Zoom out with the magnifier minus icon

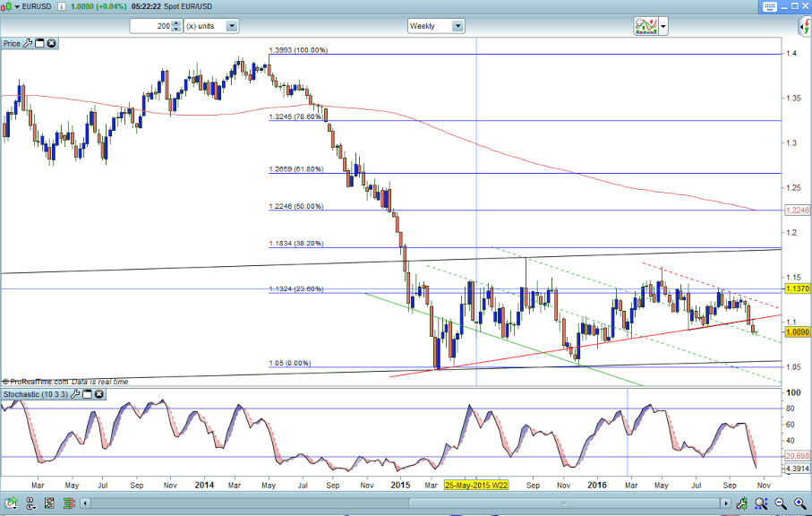pyautogui.click(x=779, y=503)
